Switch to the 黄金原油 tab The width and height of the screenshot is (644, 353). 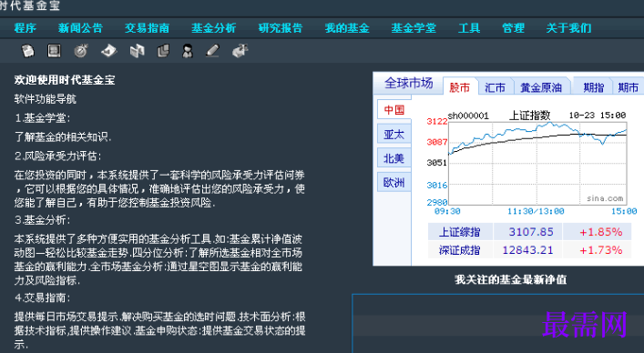(x=541, y=87)
